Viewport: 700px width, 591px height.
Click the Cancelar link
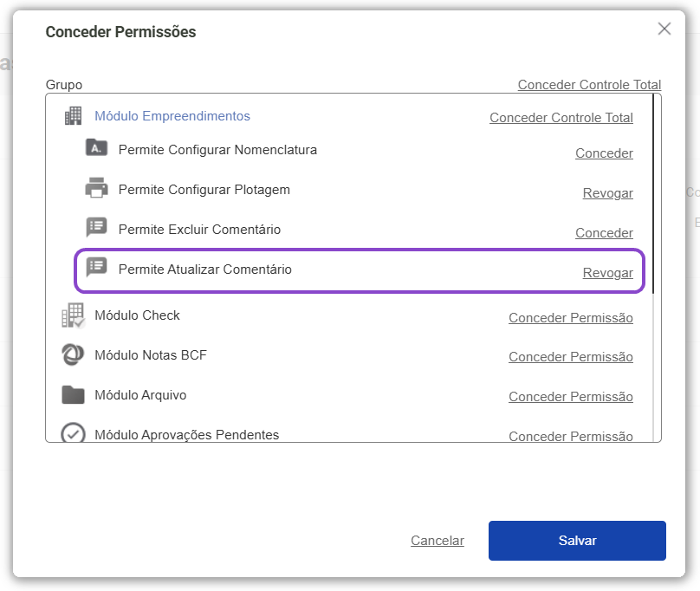(x=437, y=541)
